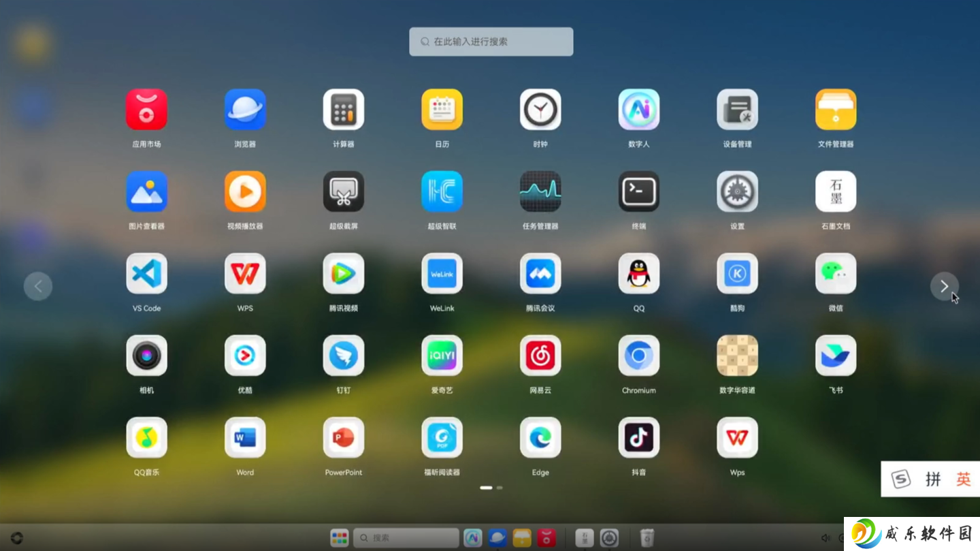
Task: Click the system icon at the taskbar's left end
Action: pos(17,538)
